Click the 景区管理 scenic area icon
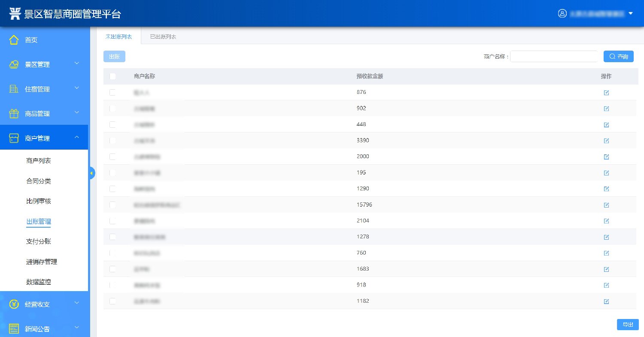 (14, 64)
